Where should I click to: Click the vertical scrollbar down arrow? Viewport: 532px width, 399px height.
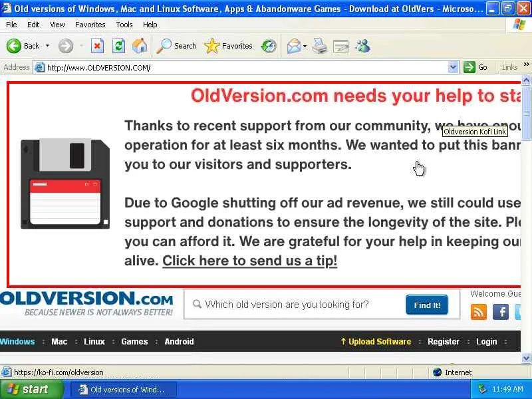[526, 358]
